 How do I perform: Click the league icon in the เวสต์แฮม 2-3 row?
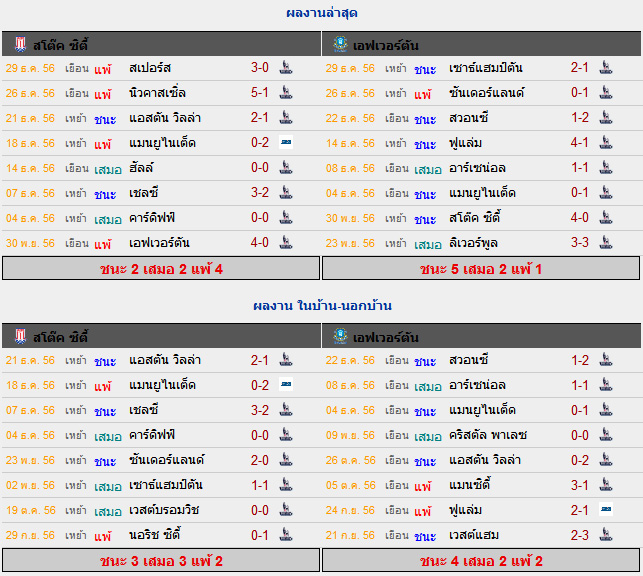pyautogui.click(x=606, y=535)
